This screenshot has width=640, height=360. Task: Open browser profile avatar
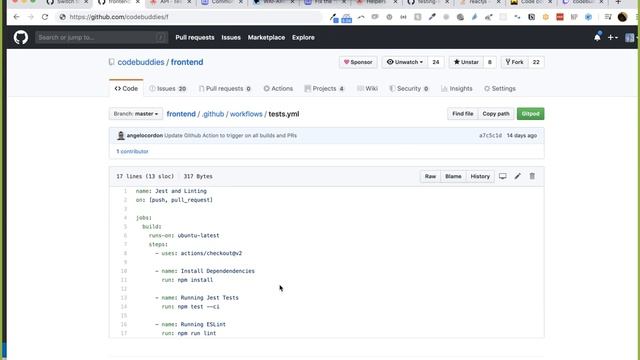point(622,17)
